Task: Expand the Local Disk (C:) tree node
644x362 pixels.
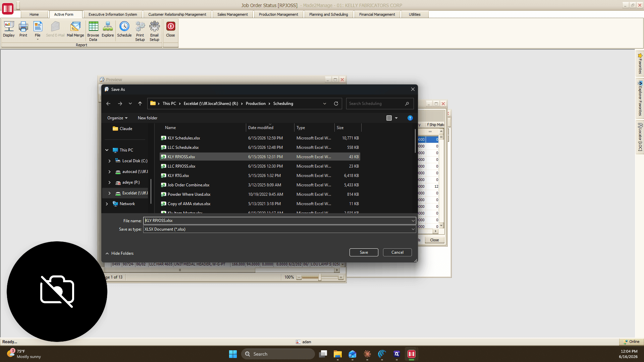Action: pyautogui.click(x=109, y=161)
